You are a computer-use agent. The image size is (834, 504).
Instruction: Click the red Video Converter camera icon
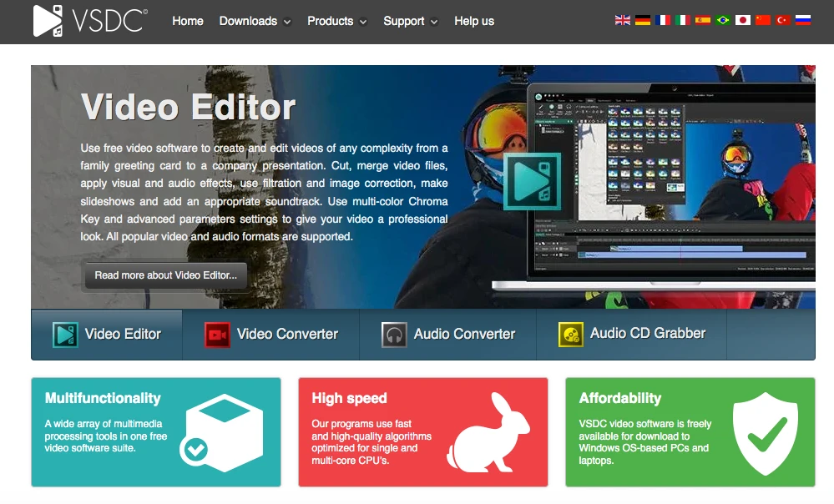pyautogui.click(x=217, y=335)
